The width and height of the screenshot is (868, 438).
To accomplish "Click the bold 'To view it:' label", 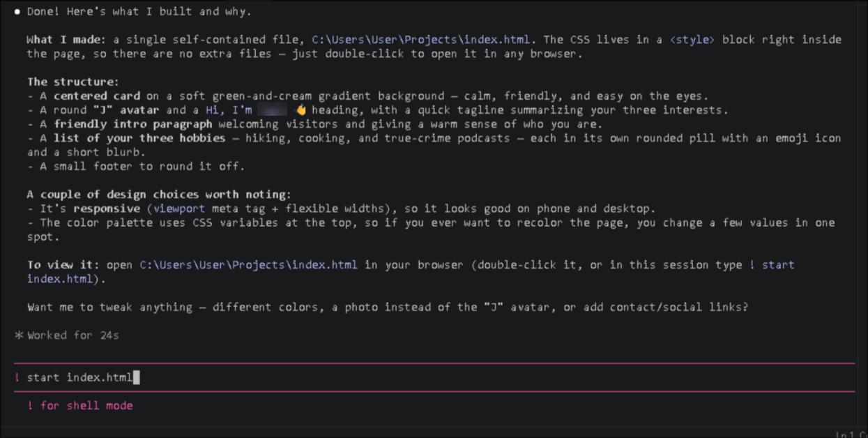I will pyautogui.click(x=63, y=265).
